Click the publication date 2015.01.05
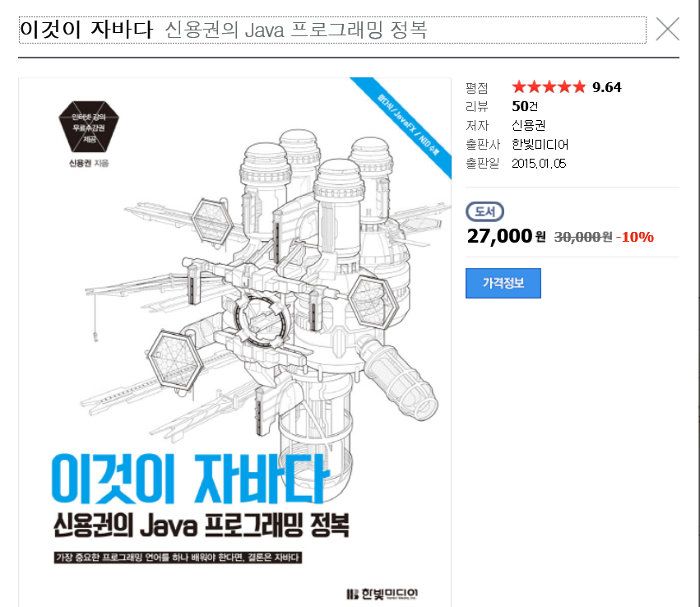The image size is (700, 607). coord(539,164)
